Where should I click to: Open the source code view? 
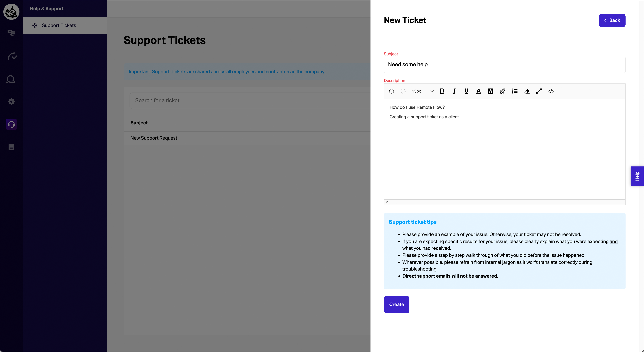[551, 91]
